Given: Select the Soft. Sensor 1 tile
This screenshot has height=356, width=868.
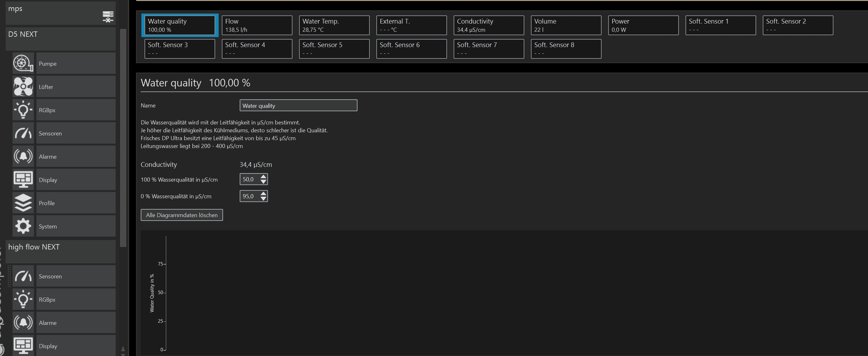Looking at the screenshot, I should (x=721, y=25).
